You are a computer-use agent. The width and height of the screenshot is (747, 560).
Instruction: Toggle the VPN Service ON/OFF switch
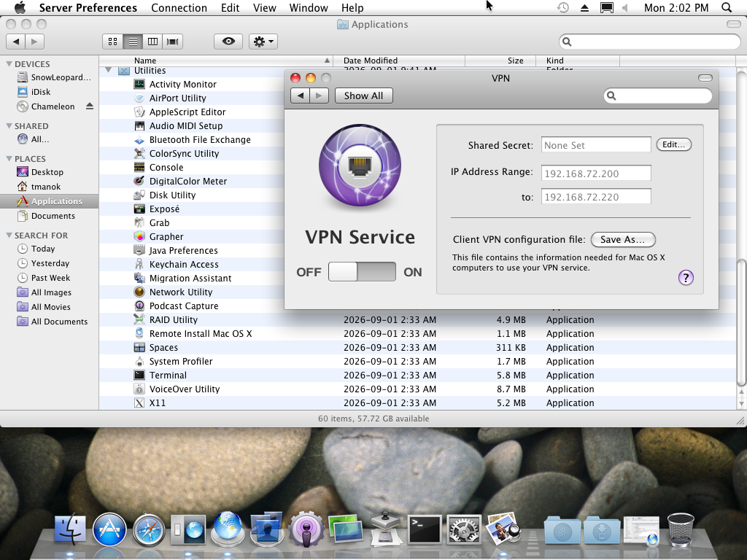click(x=362, y=271)
